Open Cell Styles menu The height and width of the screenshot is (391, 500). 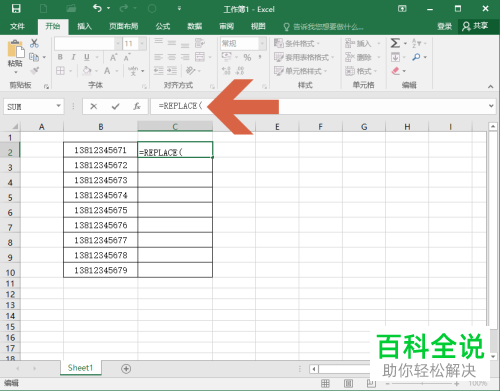coord(300,71)
